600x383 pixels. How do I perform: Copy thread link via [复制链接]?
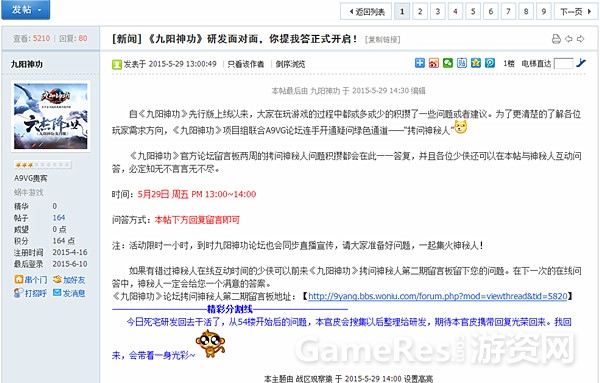382,39
